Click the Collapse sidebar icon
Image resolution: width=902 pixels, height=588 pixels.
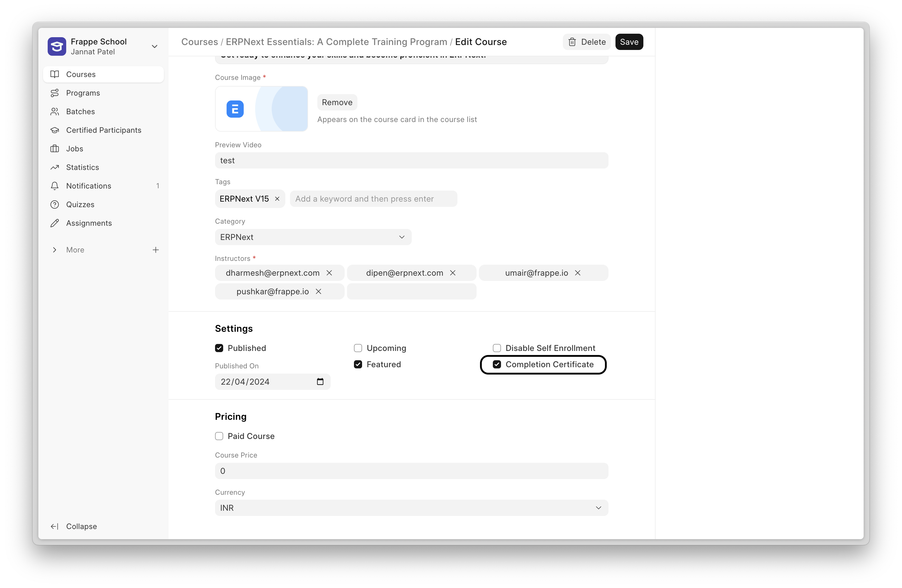pos(55,526)
